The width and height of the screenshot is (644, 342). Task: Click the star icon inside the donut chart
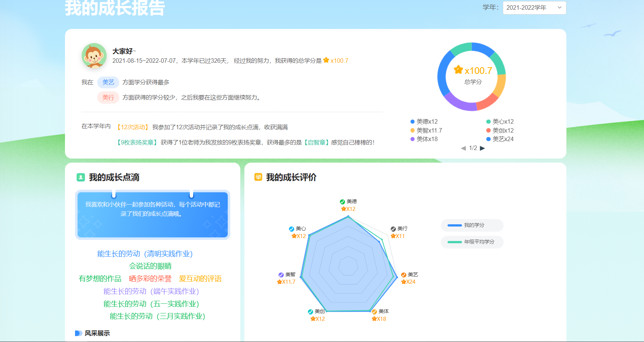pos(458,70)
